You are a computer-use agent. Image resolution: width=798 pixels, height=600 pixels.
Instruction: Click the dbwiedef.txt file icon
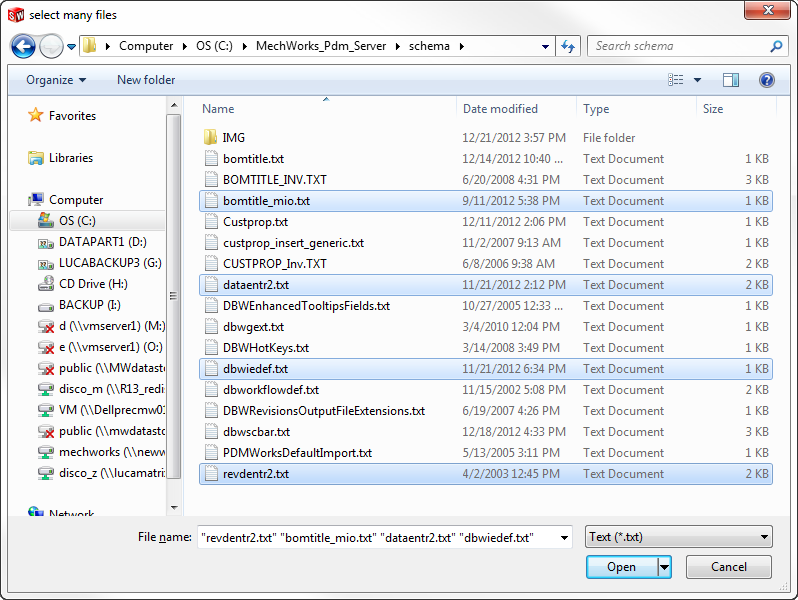(211, 368)
